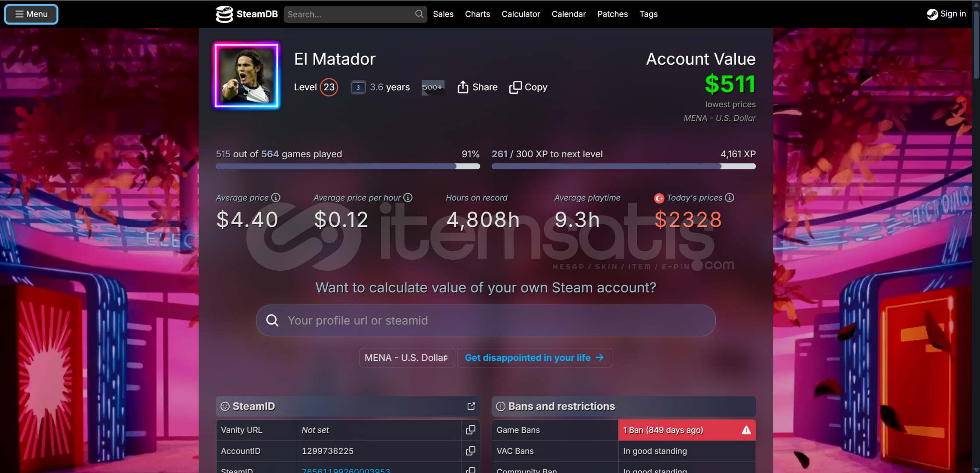Click the game ban warning triangle
This screenshot has width=980, height=473.
click(746, 430)
